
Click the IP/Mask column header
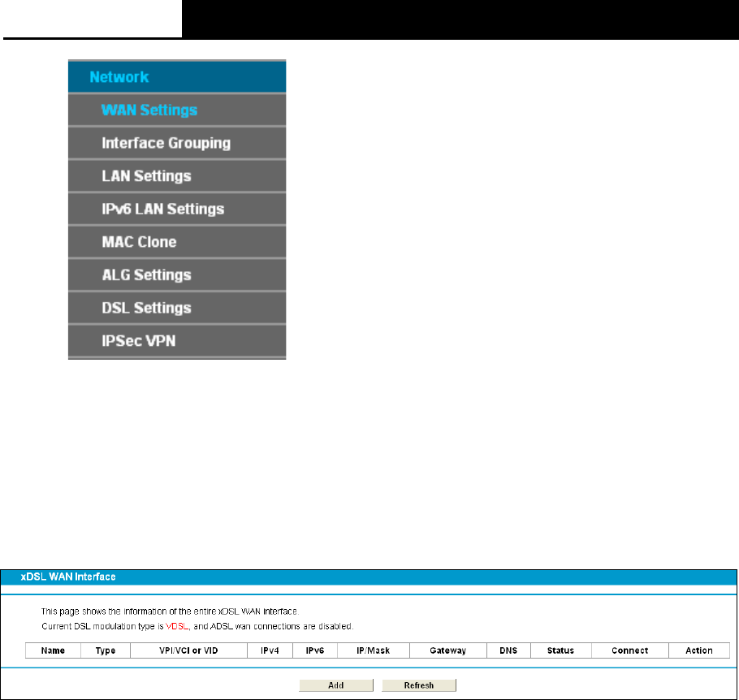(x=374, y=650)
